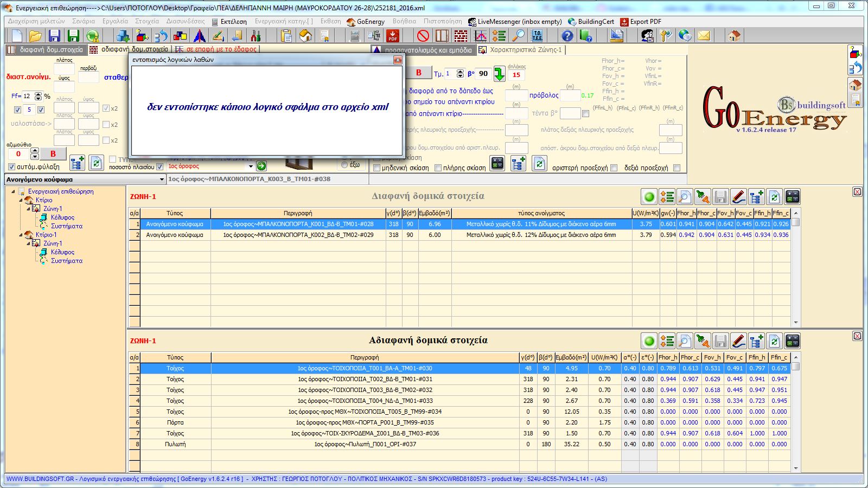
Task: Toggle the αυτόμ.φύλαξη checkbox
Action: point(11,167)
